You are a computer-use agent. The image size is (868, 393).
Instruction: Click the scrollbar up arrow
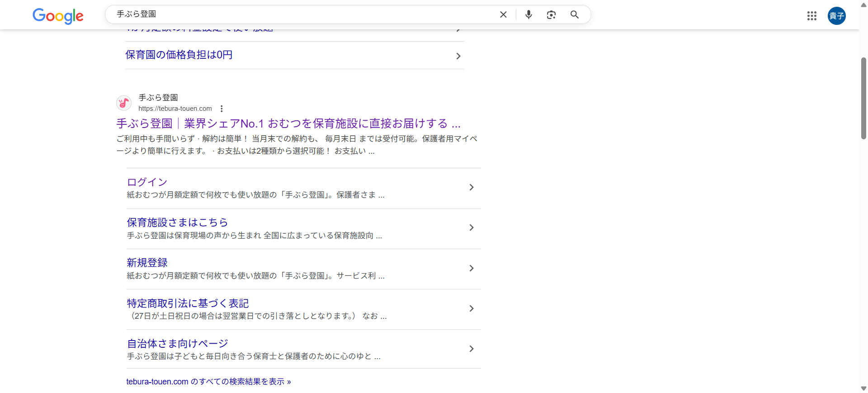(863, 5)
